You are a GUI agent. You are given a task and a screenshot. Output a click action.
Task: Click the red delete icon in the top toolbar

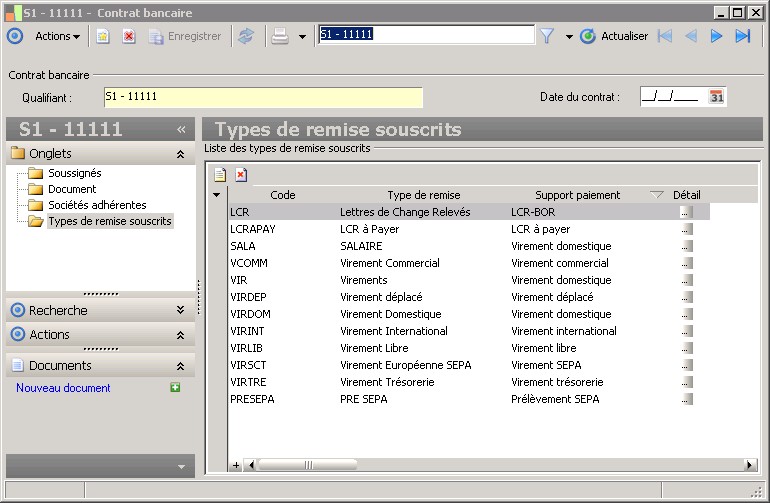[128, 36]
